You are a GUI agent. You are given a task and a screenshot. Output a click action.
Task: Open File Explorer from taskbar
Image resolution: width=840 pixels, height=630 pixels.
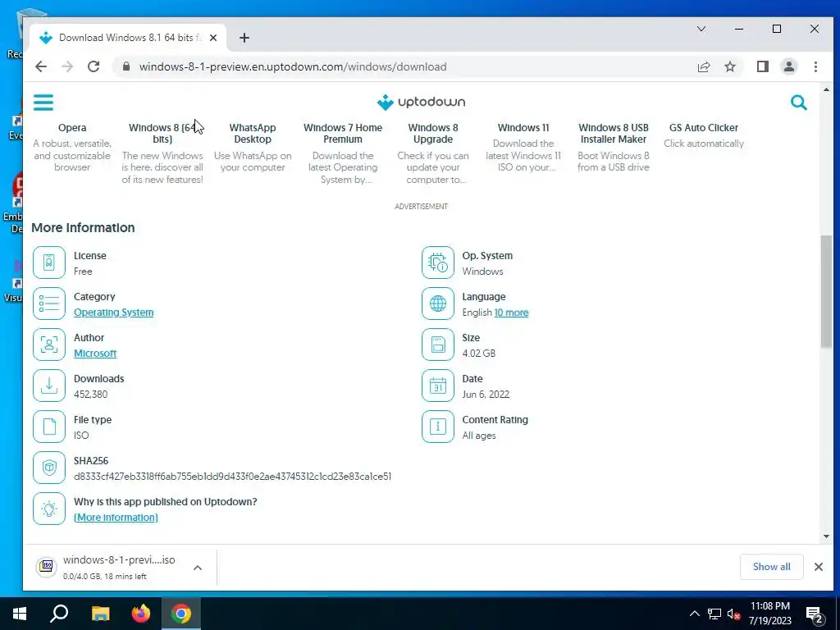(100, 614)
